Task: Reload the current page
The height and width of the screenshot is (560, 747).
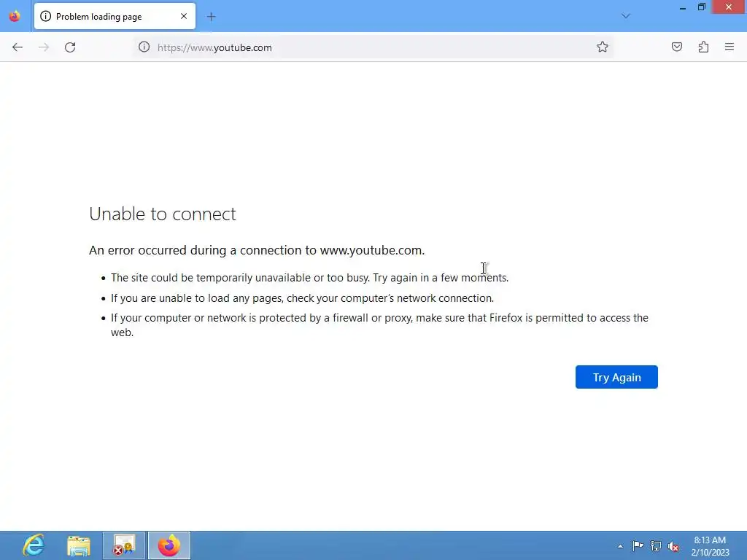Action: (70, 47)
